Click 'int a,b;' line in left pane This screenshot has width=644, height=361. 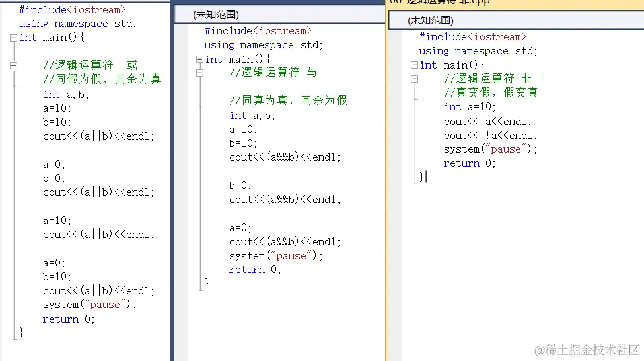click(66, 95)
